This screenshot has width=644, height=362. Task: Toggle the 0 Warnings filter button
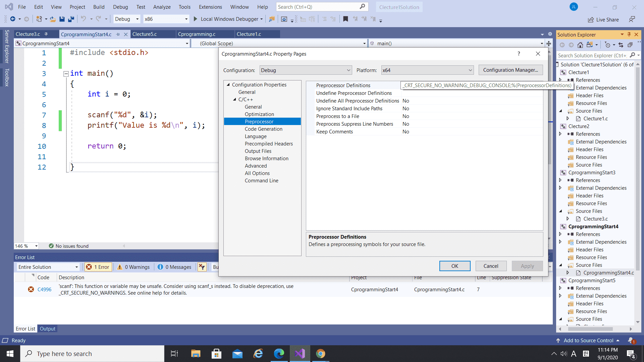(133, 267)
